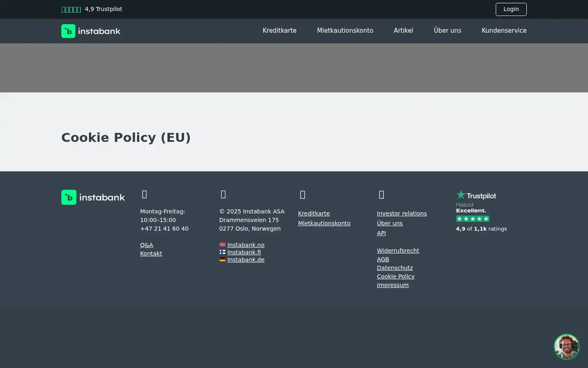This screenshot has height=368, width=588.
Task: Click the Cookie Policy (EU) heading
Action: [x=126, y=137]
